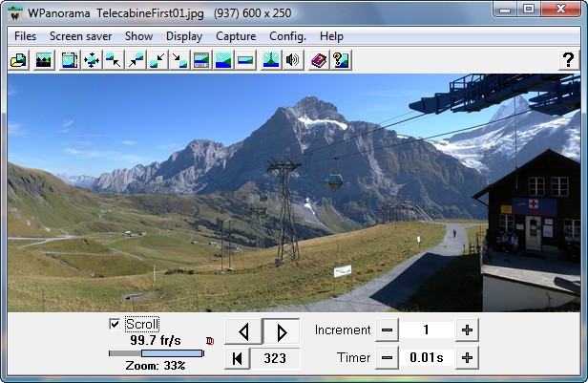The image size is (588, 383).
Task: Decrease Increment with minus button
Action: (x=387, y=330)
